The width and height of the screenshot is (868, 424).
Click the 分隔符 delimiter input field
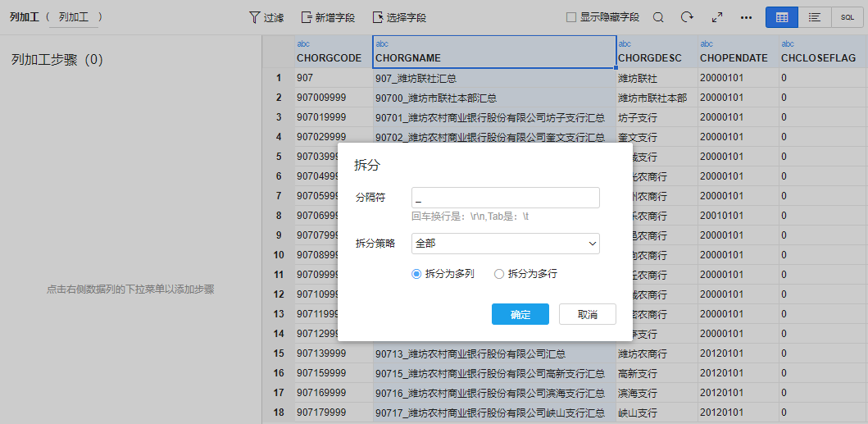505,198
